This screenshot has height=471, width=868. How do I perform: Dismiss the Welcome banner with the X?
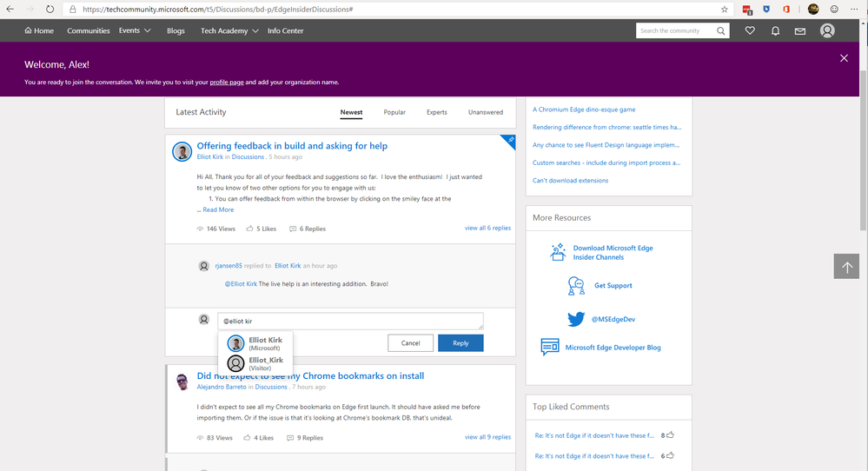(844, 58)
